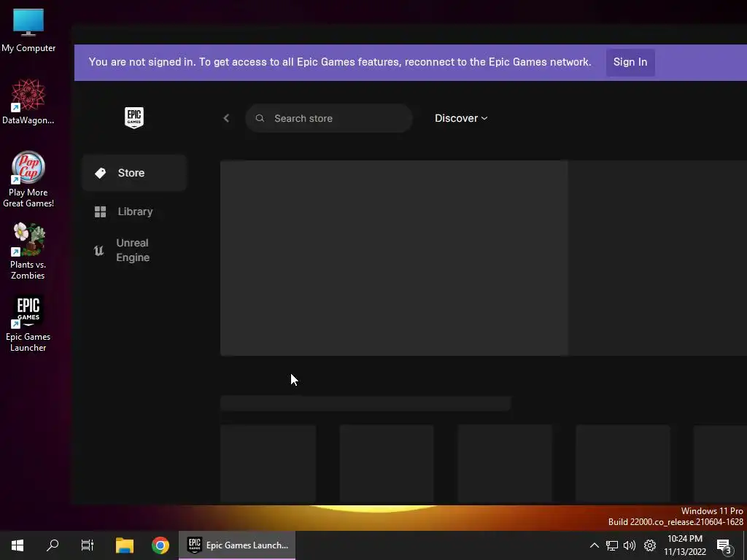The image size is (747, 560).
Task: Click the first loading game card placeholder
Action: 268,463
